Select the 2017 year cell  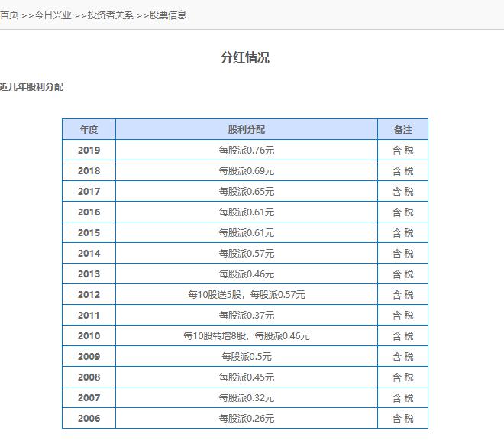tap(89, 192)
